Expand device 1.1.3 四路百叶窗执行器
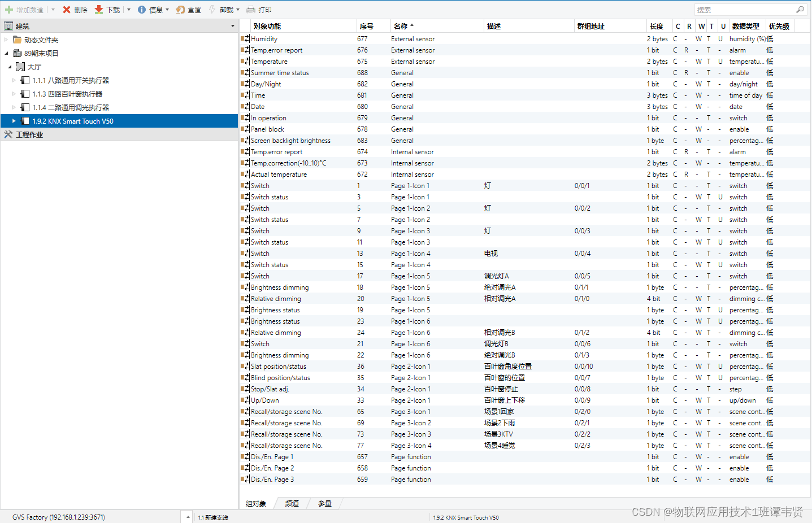The width and height of the screenshot is (812, 523). pyautogui.click(x=14, y=94)
